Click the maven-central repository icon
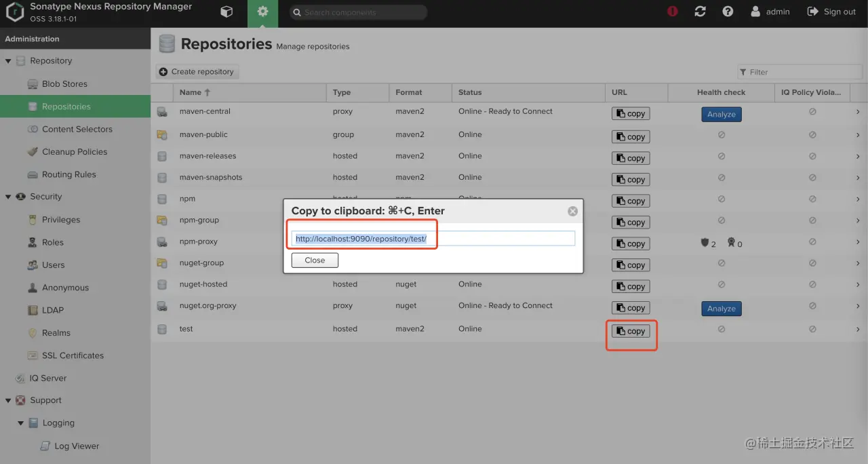 [162, 112]
